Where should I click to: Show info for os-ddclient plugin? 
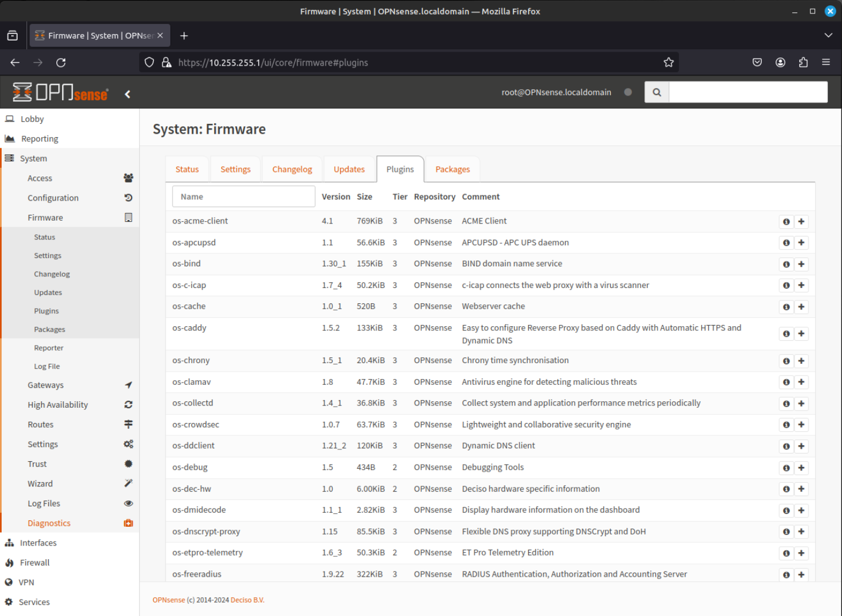[x=786, y=446]
